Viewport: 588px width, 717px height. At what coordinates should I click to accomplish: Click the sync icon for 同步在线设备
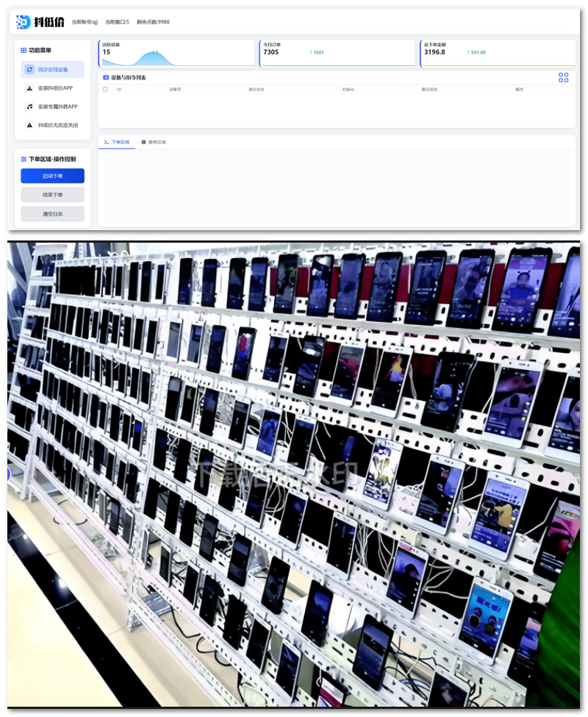(29, 70)
